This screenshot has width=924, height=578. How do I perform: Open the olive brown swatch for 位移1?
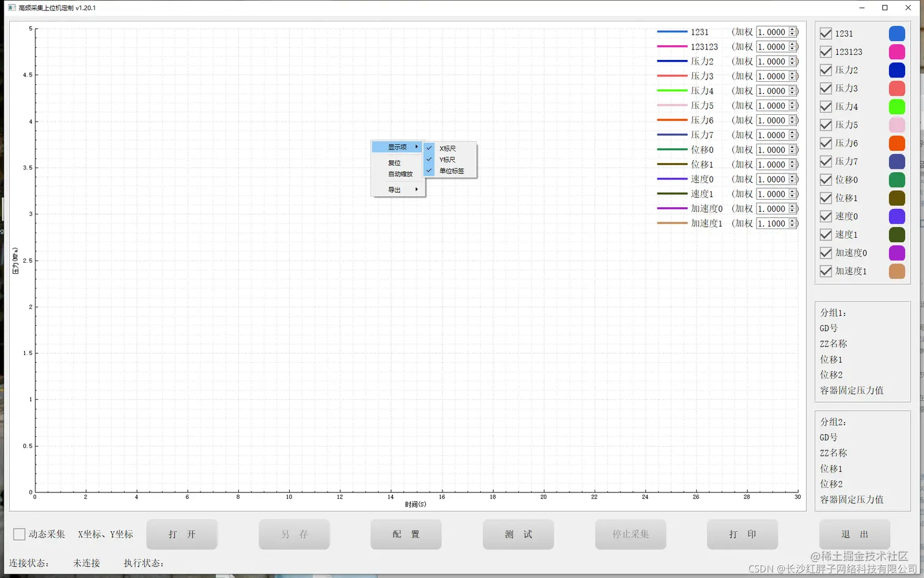[x=897, y=198]
